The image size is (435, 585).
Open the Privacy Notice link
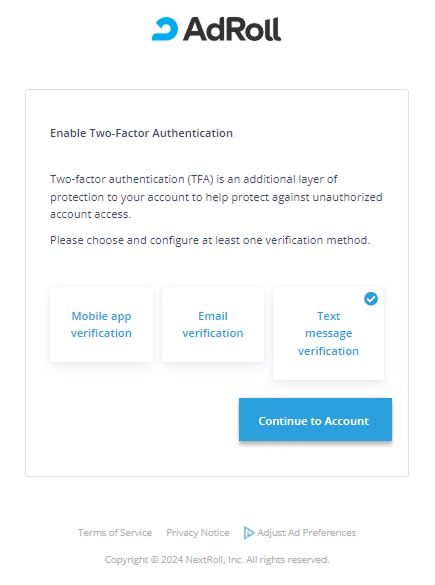(198, 533)
